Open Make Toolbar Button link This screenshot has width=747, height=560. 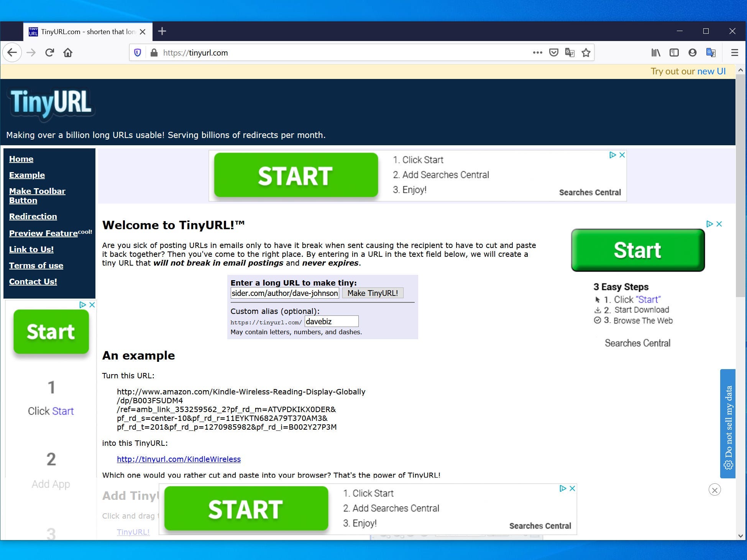point(37,195)
